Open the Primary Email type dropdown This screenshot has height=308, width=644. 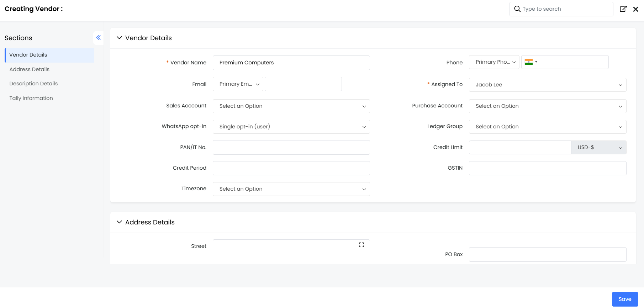coord(238,84)
